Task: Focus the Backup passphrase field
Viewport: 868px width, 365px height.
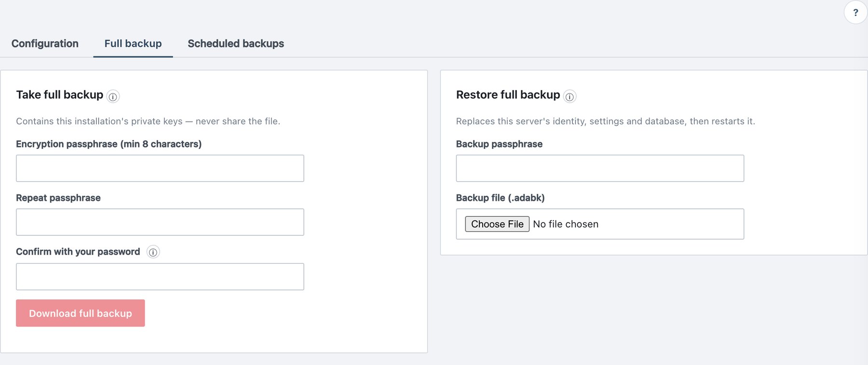Action: 600,168
